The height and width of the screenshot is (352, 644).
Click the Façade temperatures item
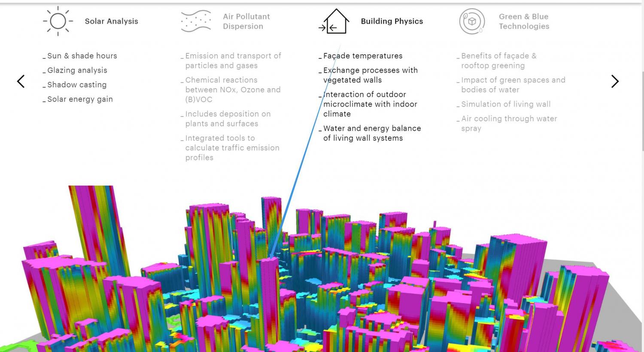[x=362, y=56]
